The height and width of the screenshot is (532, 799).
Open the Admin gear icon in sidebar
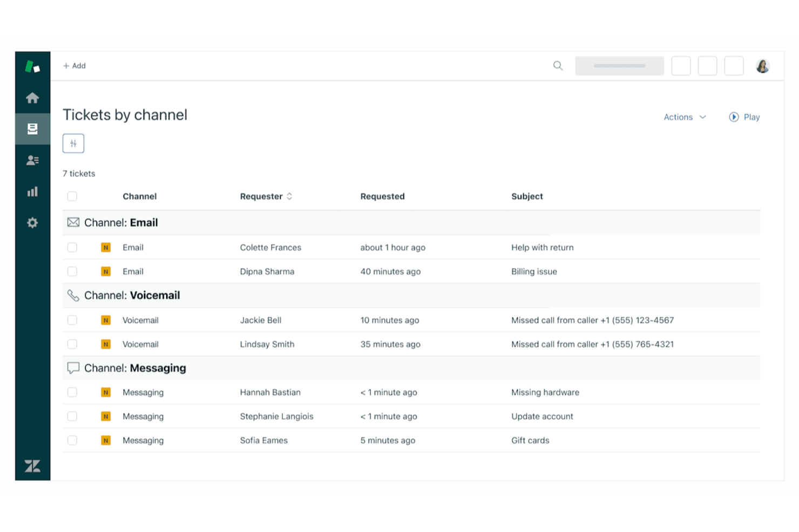tap(32, 223)
